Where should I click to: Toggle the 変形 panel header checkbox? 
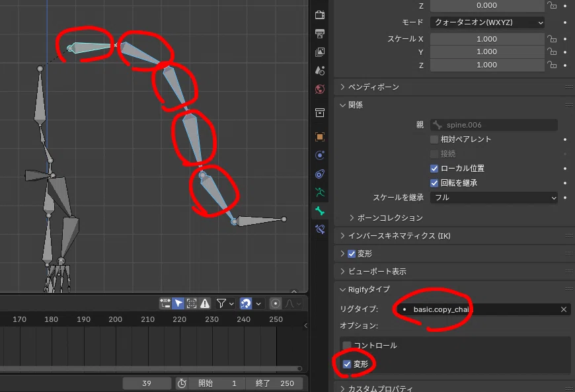coord(352,254)
